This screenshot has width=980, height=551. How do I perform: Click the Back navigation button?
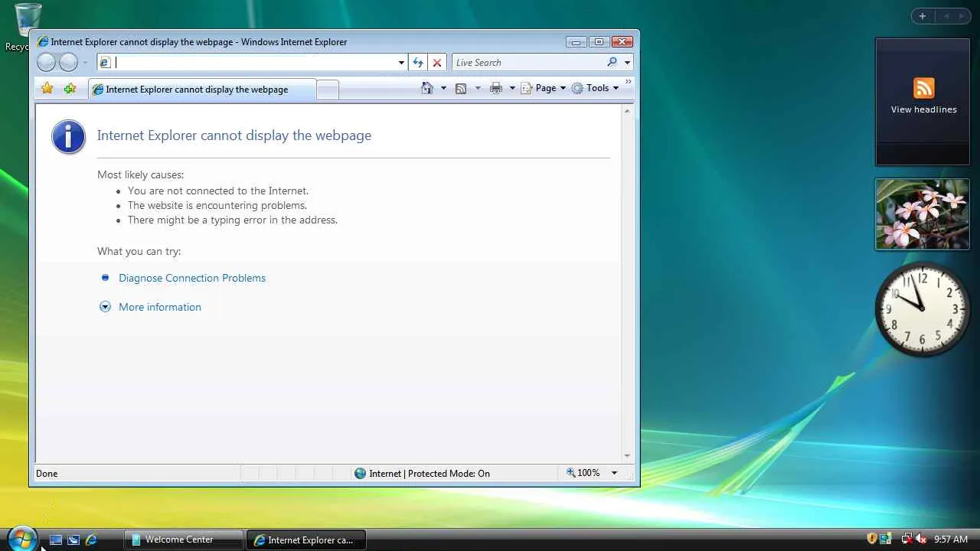[x=46, y=63]
